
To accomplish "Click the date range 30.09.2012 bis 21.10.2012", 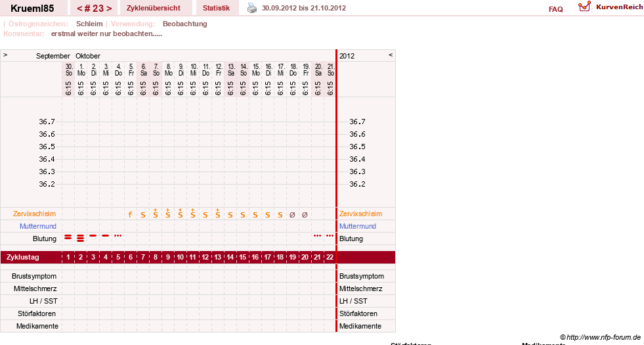I will [x=304, y=8].
